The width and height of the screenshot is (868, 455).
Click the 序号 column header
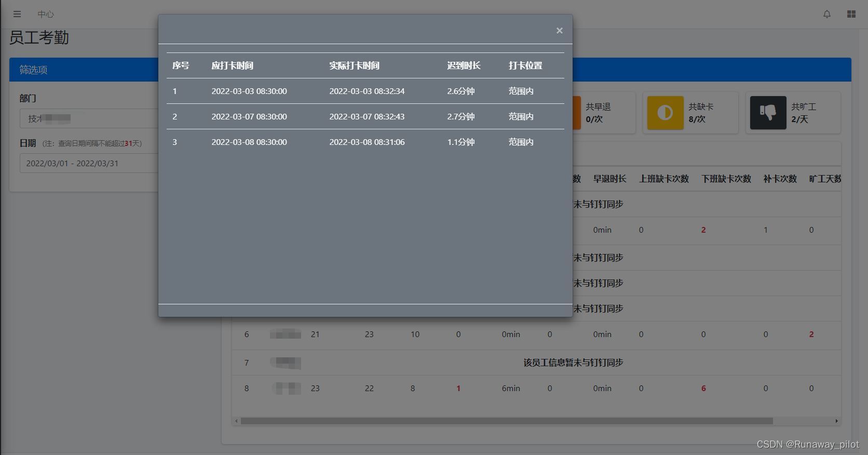point(181,65)
